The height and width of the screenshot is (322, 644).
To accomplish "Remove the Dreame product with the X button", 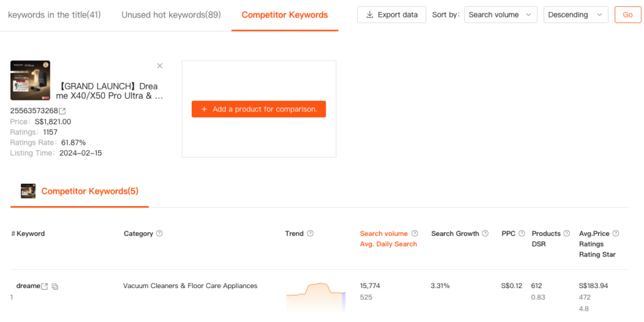I will pos(160,66).
